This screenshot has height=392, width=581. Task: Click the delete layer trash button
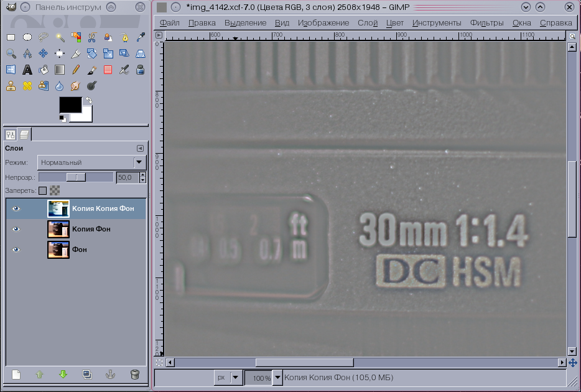[x=134, y=375]
